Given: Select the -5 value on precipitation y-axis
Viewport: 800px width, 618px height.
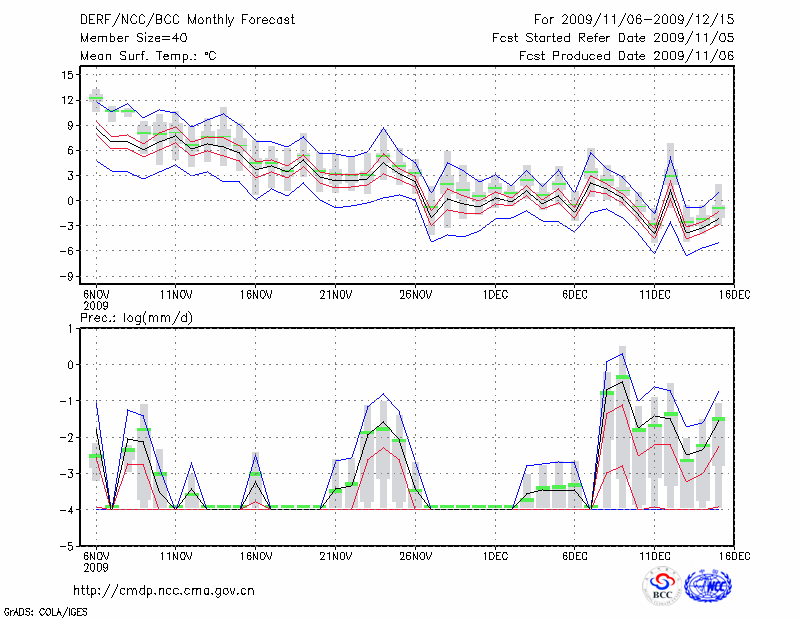Looking at the screenshot, I should point(66,547).
